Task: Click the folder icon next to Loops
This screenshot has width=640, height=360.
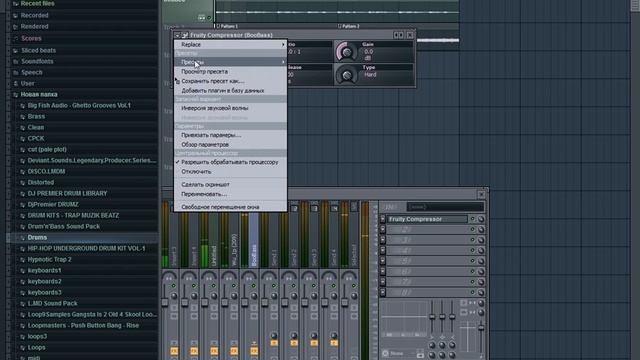Action: coord(22,348)
